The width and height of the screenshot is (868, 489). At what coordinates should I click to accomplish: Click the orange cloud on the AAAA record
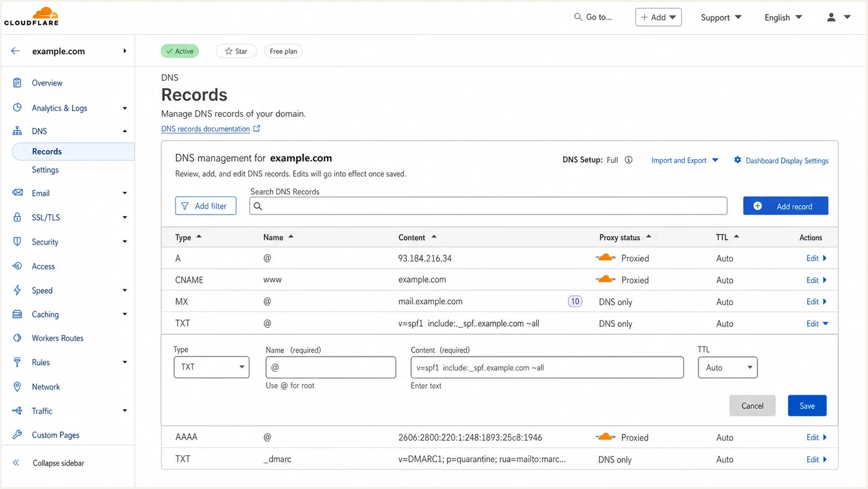click(605, 437)
